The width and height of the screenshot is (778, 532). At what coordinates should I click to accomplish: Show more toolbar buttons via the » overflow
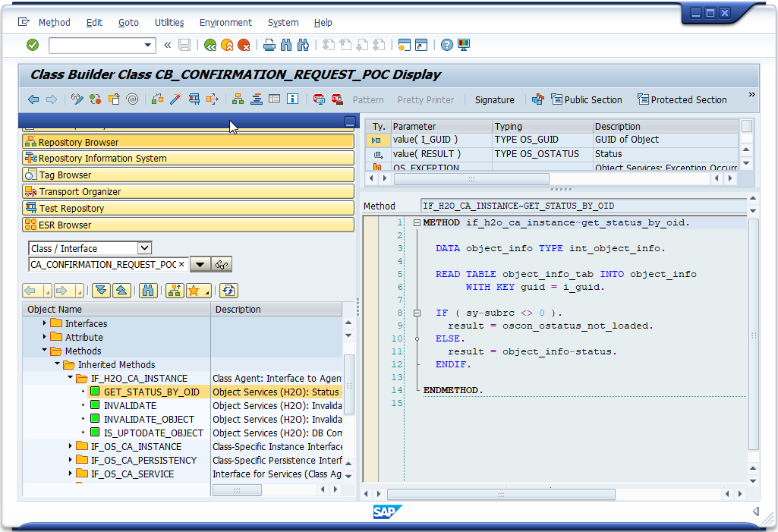click(x=751, y=95)
